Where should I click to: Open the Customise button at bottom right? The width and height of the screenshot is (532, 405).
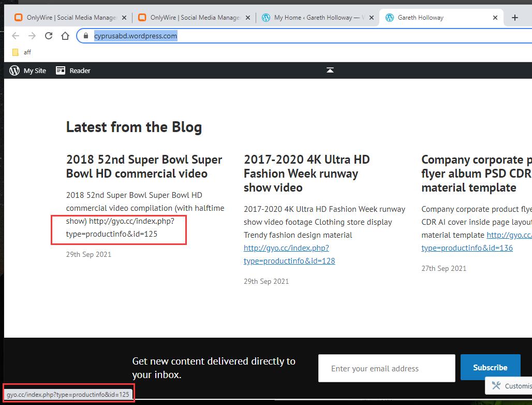click(x=511, y=386)
